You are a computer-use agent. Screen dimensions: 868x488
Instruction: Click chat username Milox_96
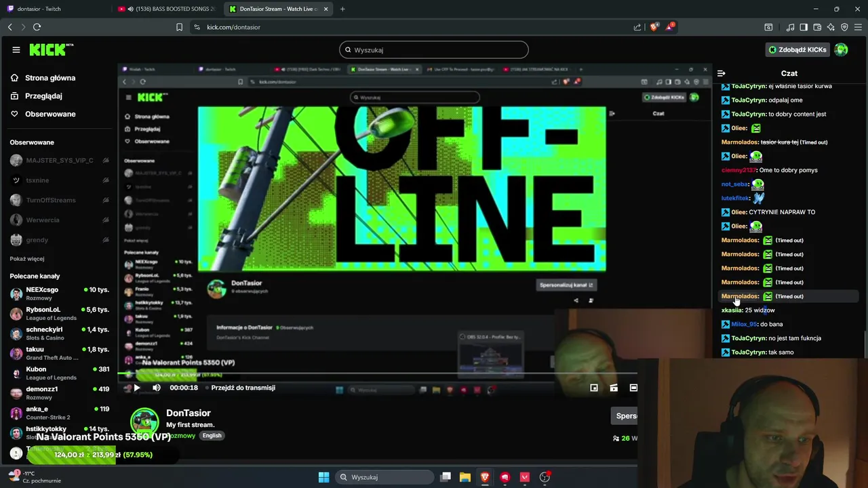tap(744, 324)
